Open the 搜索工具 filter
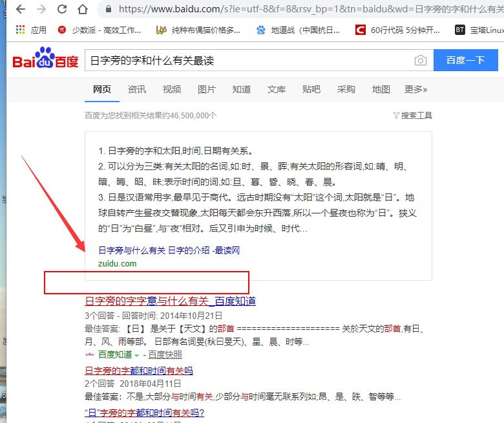Viewport: 504px width, 423px height. pyautogui.click(x=413, y=116)
